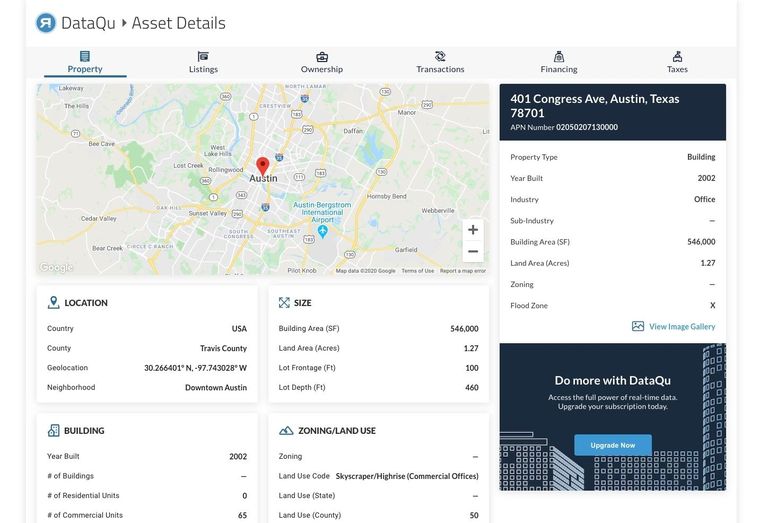The height and width of the screenshot is (523, 768).
Task: Zoom out the map with minus
Action: point(473,252)
